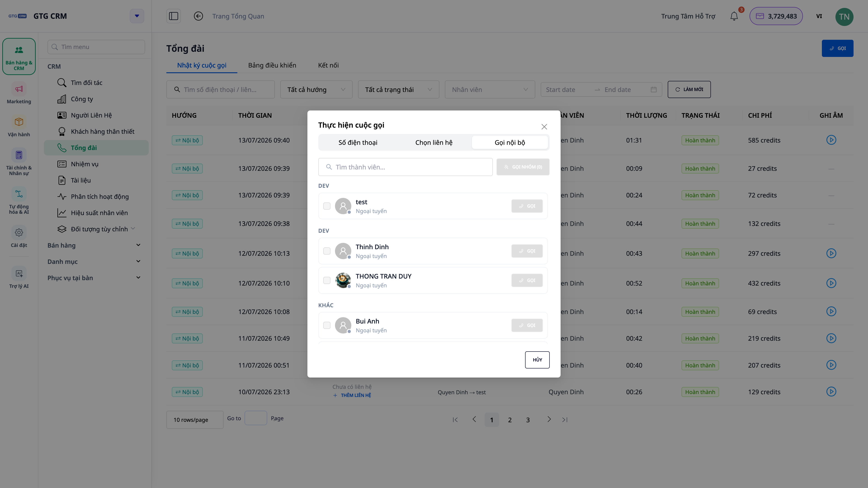The image size is (868, 488).
Task: Open the Vận hành module icon
Action: [19, 122]
